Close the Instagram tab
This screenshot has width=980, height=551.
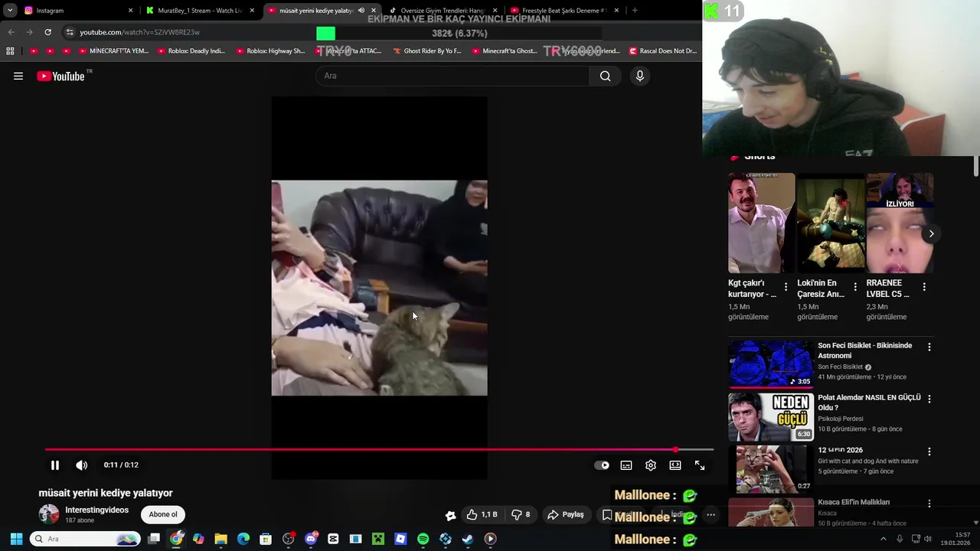(130, 11)
